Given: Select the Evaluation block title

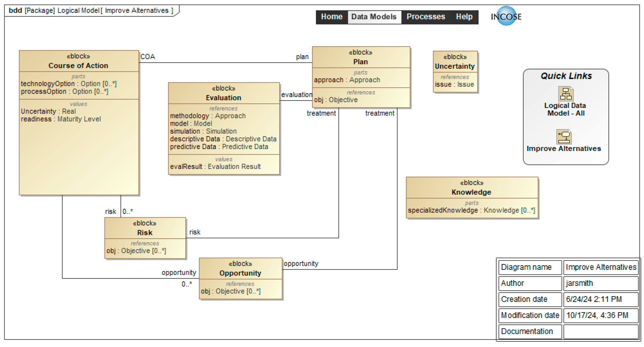Looking at the screenshot, I should [223, 98].
